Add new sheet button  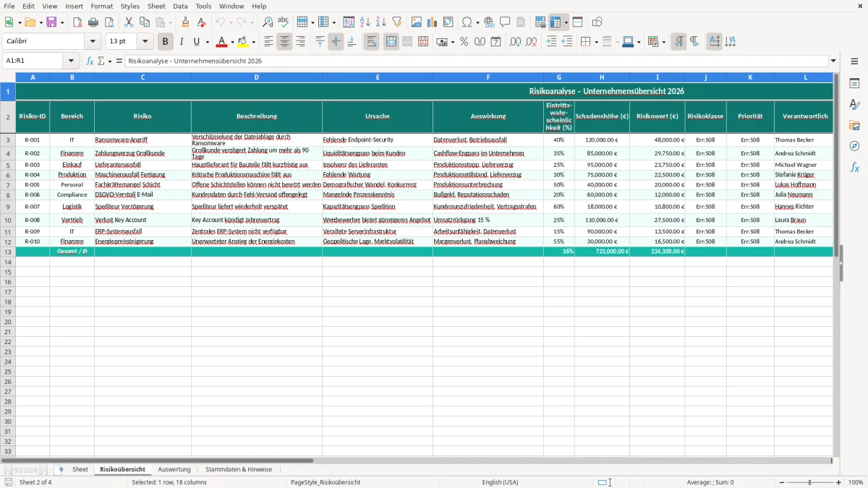click(x=61, y=469)
